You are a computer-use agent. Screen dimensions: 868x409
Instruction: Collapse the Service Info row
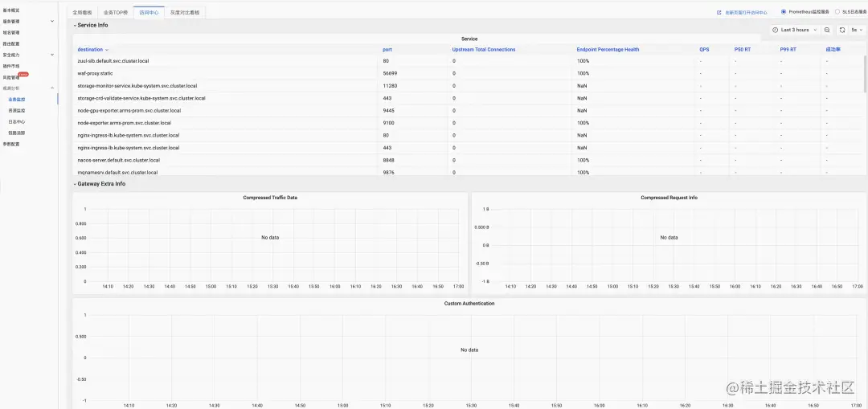(91, 25)
